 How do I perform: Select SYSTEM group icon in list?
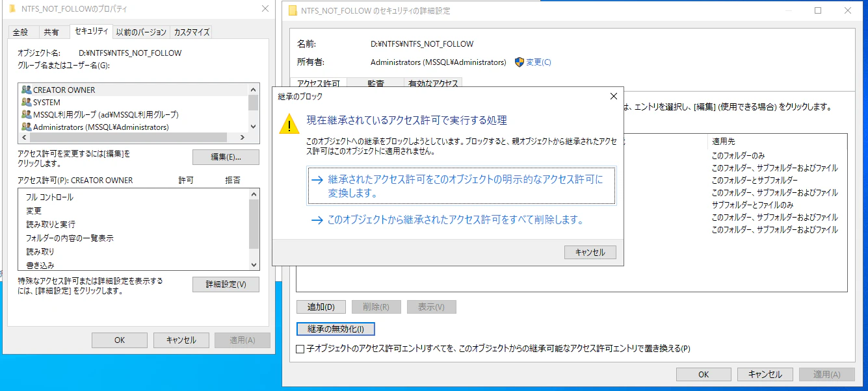(x=26, y=102)
